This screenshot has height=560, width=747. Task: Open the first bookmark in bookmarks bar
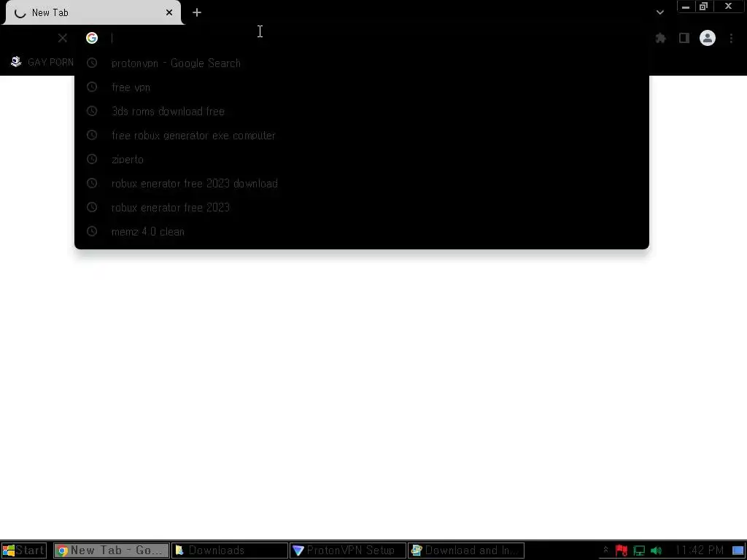click(x=42, y=62)
